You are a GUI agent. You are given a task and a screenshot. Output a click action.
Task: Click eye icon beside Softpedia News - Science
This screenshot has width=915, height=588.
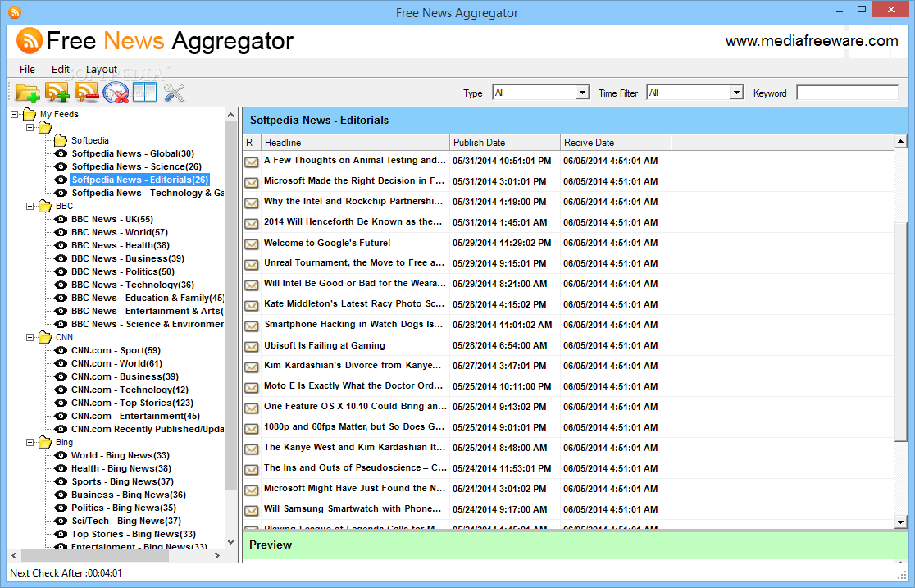[61, 166]
